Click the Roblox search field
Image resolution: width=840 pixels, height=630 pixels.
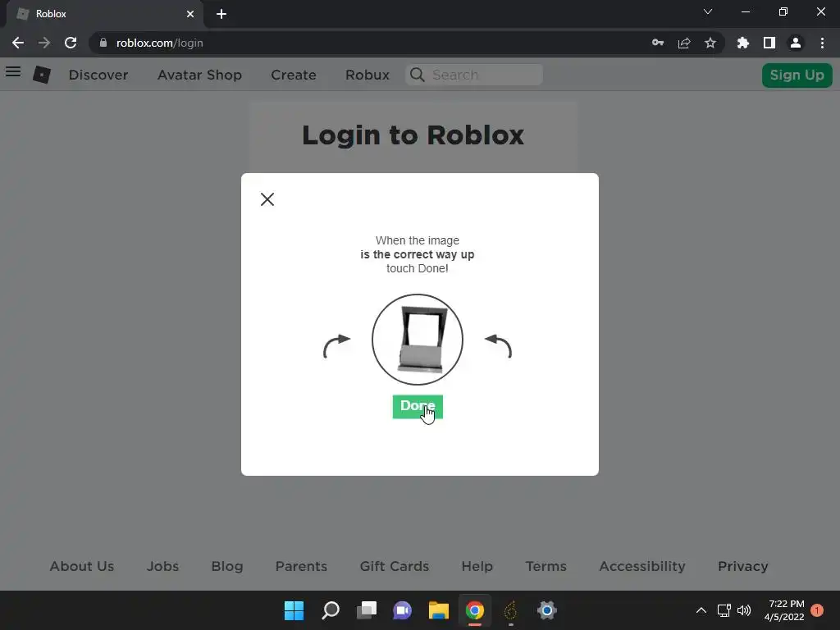(474, 75)
